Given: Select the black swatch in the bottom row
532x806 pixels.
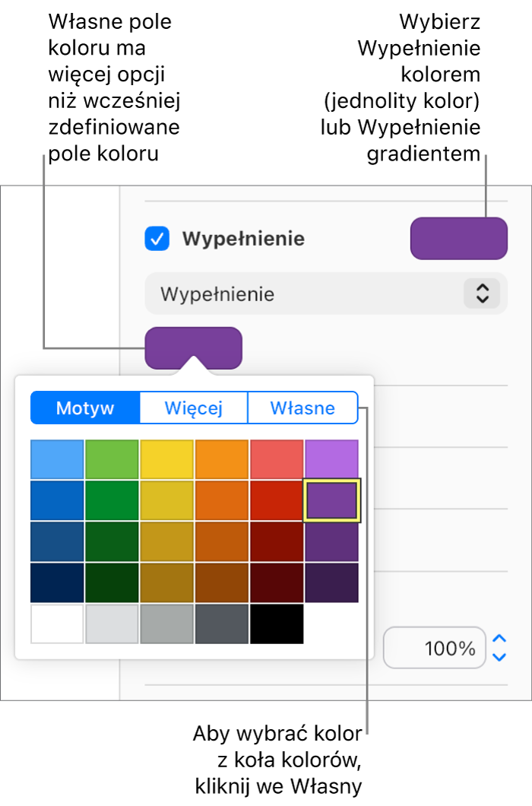Looking at the screenshot, I should 277,625.
